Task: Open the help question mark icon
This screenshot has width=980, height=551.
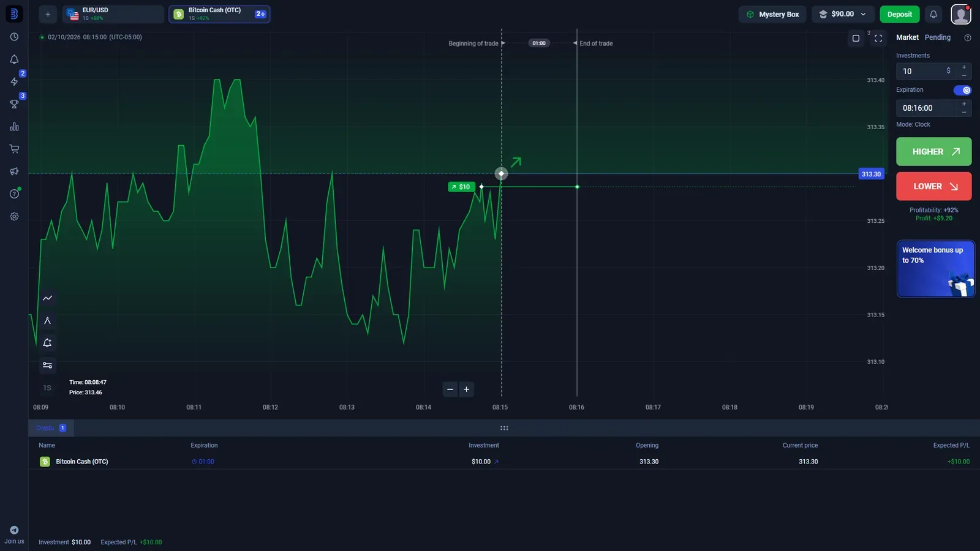Action: (x=14, y=194)
